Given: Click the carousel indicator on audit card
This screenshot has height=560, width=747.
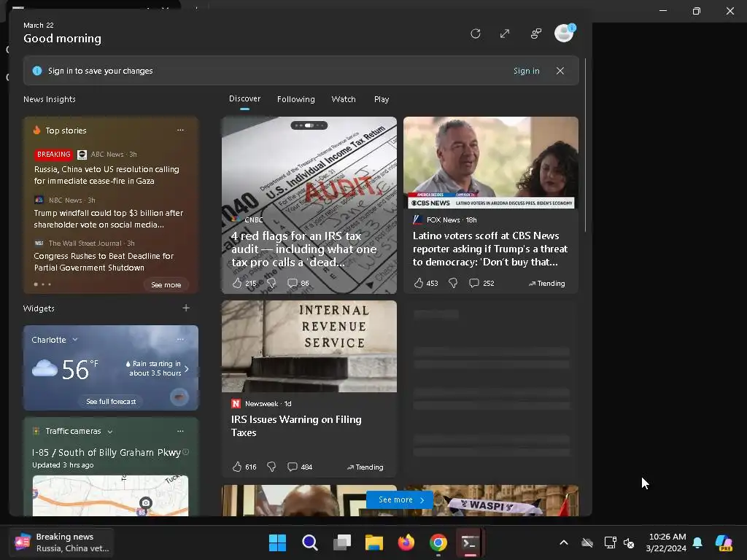Looking at the screenshot, I should click(x=309, y=125).
